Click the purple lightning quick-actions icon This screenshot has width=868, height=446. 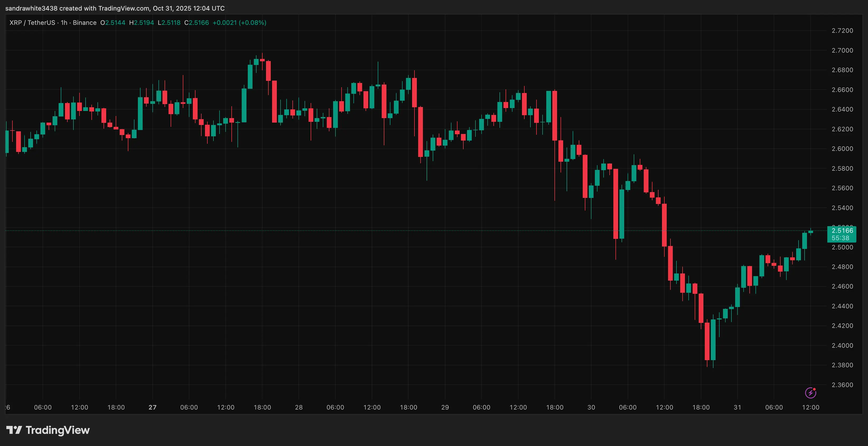point(811,393)
